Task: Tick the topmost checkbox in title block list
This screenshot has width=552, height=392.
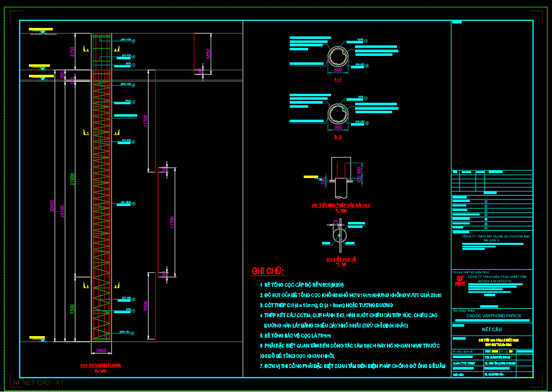Action: (x=486, y=201)
